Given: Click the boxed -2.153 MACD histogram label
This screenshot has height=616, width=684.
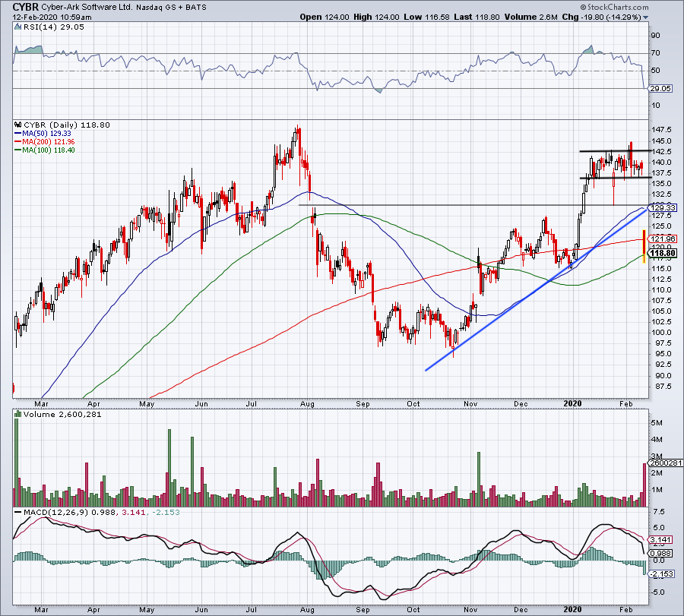Looking at the screenshot, I should 662,573.
